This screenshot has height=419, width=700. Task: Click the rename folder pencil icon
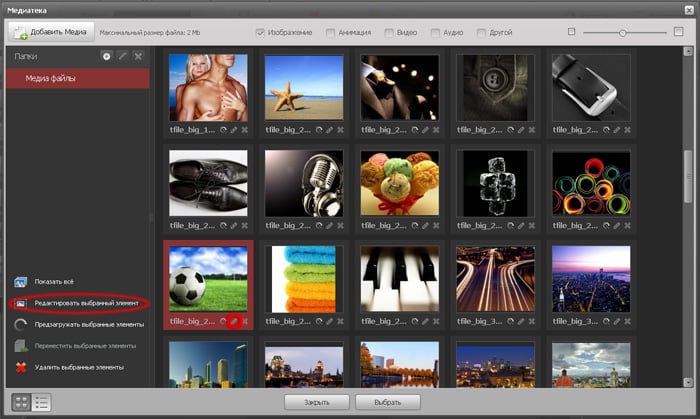click(123, 57)
